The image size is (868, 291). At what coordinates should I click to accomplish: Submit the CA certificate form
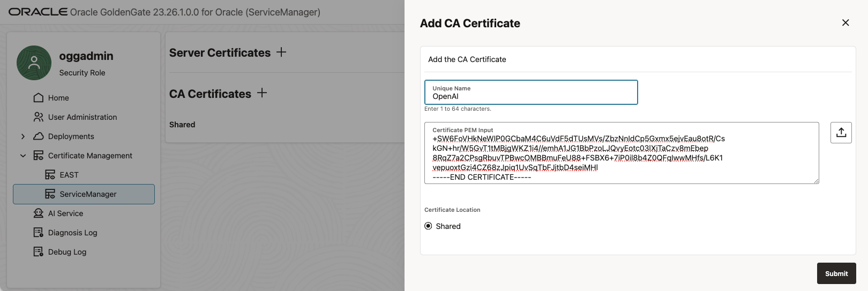pyautogui.click(x=836, y=273)
